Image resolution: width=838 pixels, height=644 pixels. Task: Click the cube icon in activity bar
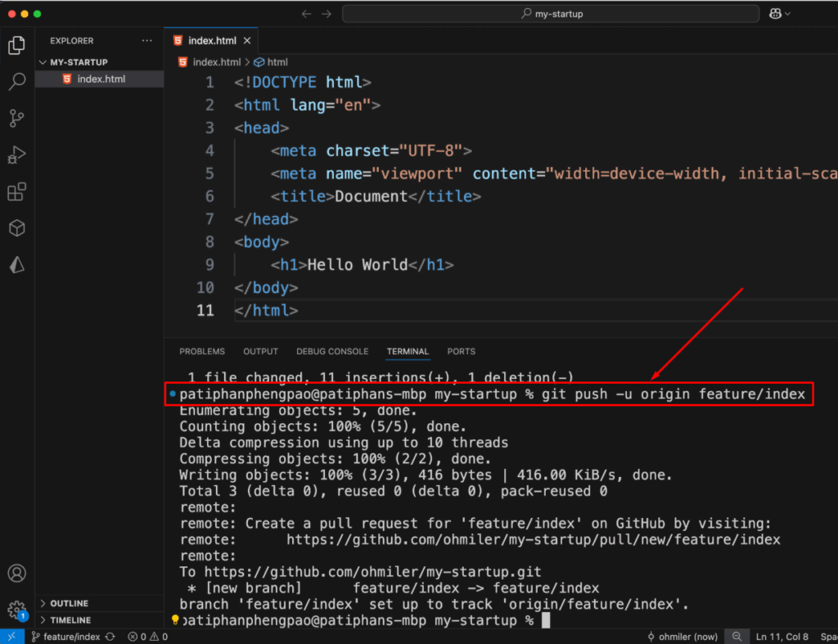16,228
